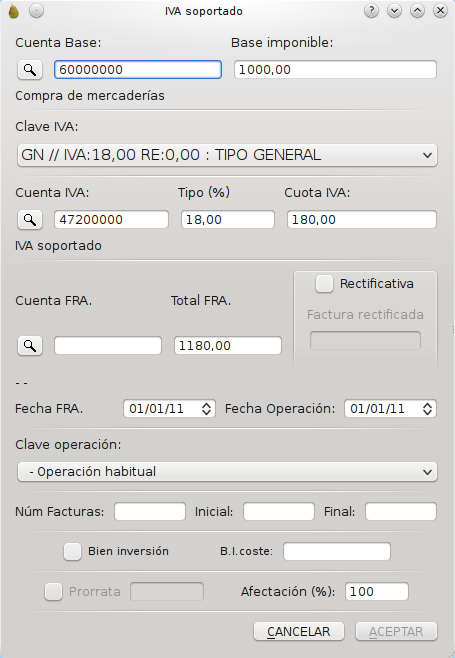
Task: Click the help question mark in title bar
Action: (371, 11)
